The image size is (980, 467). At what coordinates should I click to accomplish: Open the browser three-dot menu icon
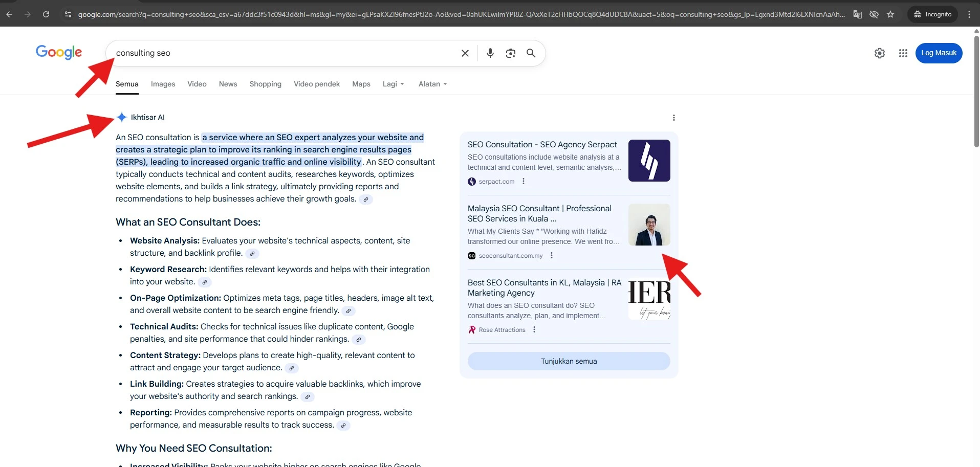(x=969, y=14)
